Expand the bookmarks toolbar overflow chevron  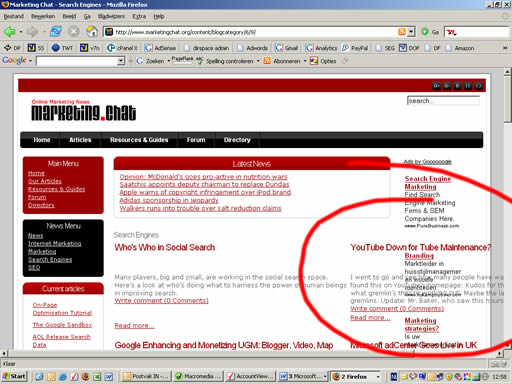click(x=505, y=48)
